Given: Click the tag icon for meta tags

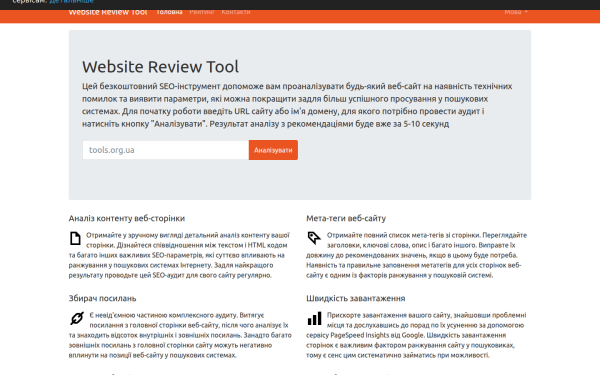Looking at the screenshot, I should click(x=314, y=238).
